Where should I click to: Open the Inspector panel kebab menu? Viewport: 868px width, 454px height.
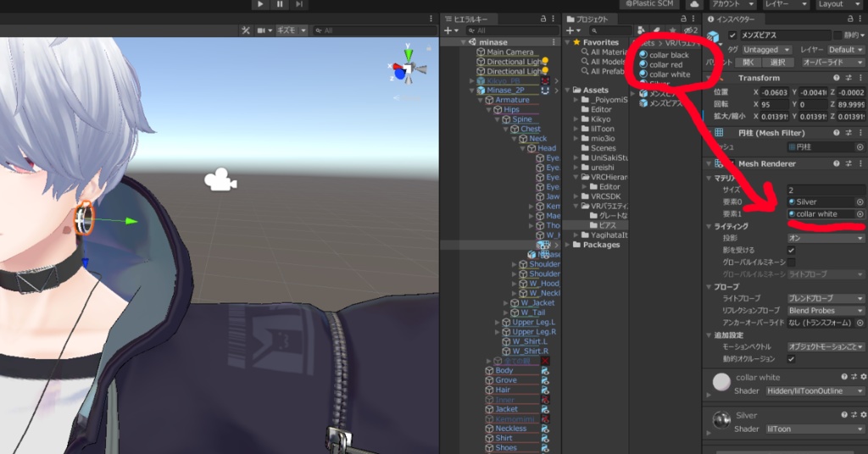(x=861, y=19)
